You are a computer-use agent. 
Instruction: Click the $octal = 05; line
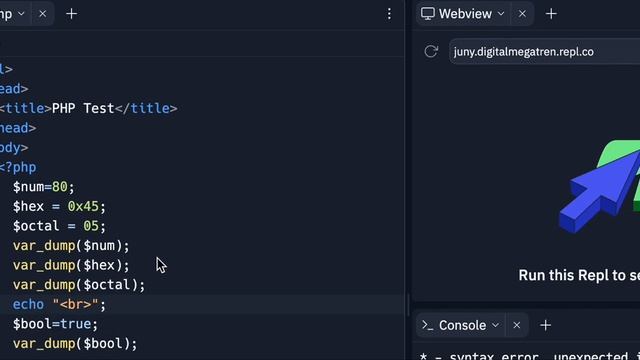point(59,226)
